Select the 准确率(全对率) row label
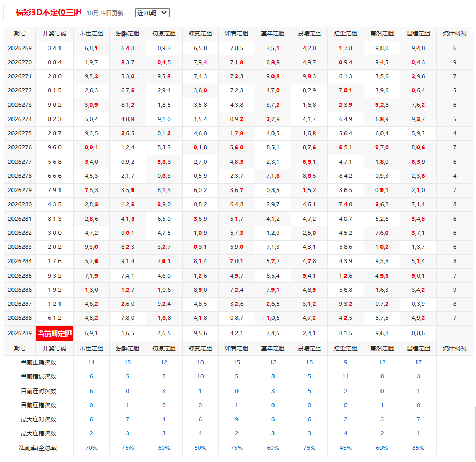Screen dimensions: 476x462 click(x=38, y=448)
